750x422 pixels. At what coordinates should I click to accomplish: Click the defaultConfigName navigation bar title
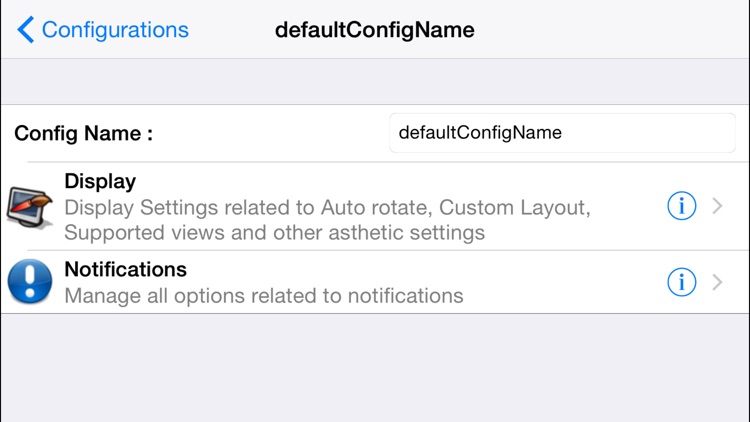coord(374,30)
